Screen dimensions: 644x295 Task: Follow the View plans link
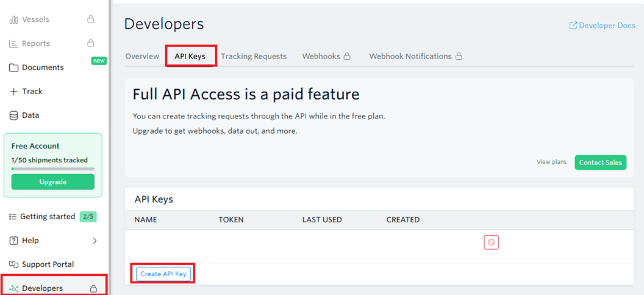tap(551, 162)
